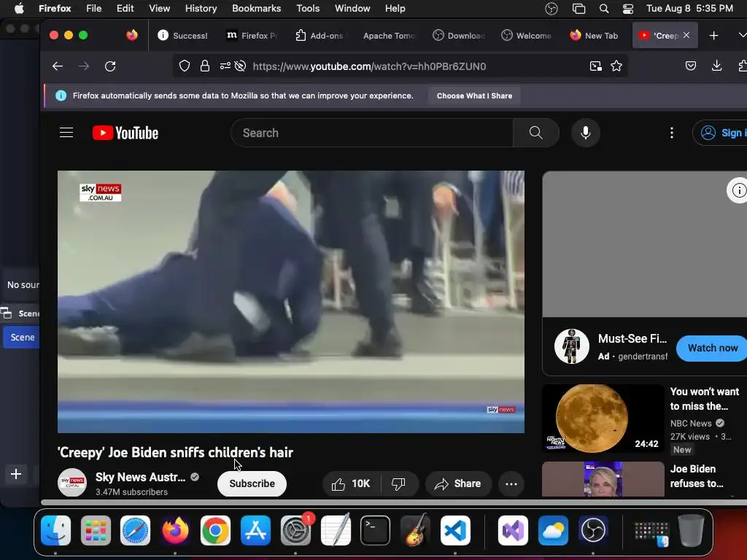Open Spotlight search in menu bar

[604, 8]
